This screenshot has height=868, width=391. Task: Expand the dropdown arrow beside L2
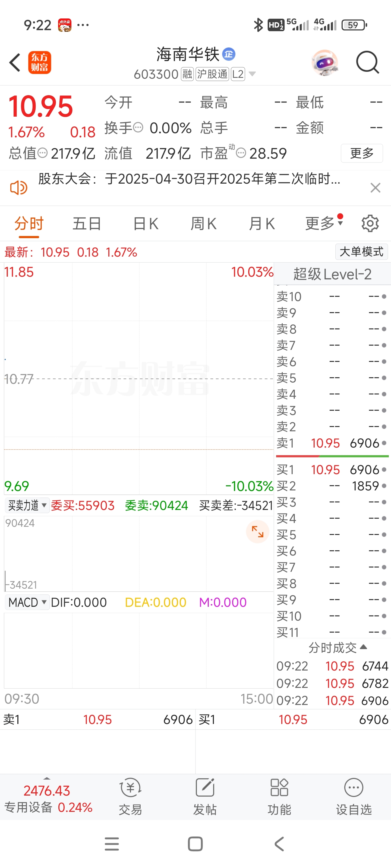(x=252, y=74)
